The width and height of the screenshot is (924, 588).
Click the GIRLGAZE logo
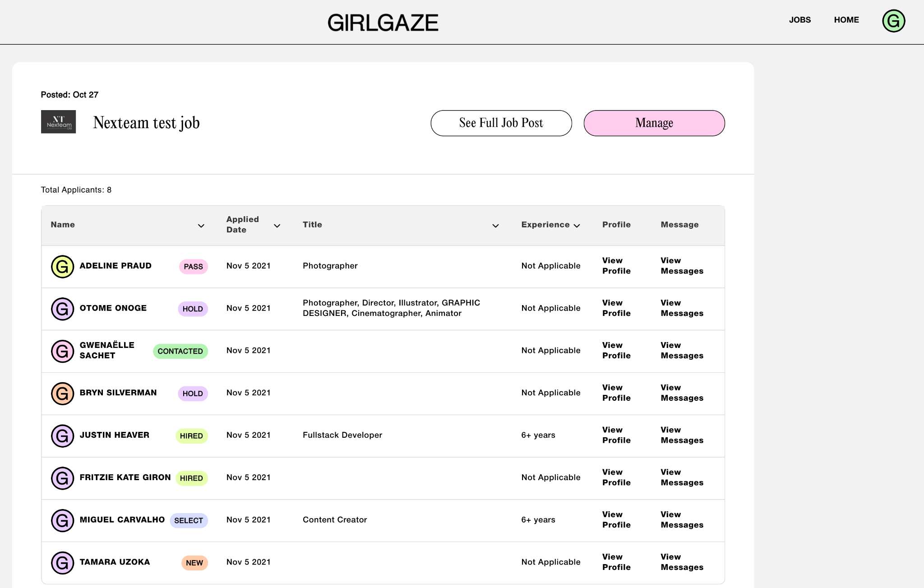tap(383, 23)
